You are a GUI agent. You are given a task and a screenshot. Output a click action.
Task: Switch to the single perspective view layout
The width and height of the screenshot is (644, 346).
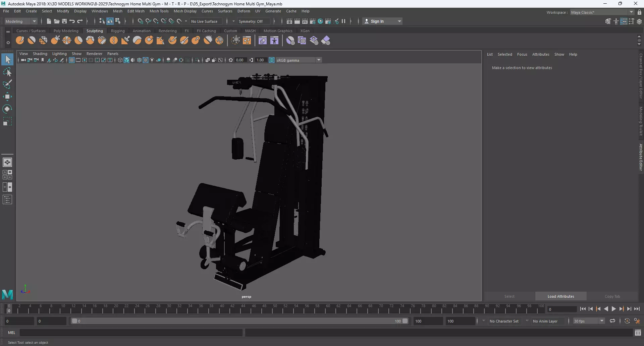pos(7,162)
